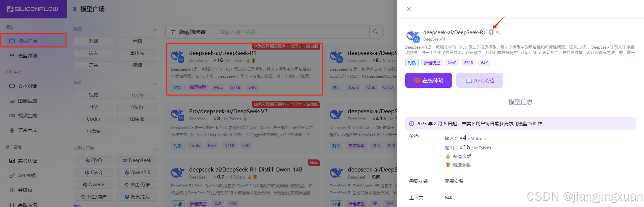Toggle the 语音 type filter

(94, 65)
